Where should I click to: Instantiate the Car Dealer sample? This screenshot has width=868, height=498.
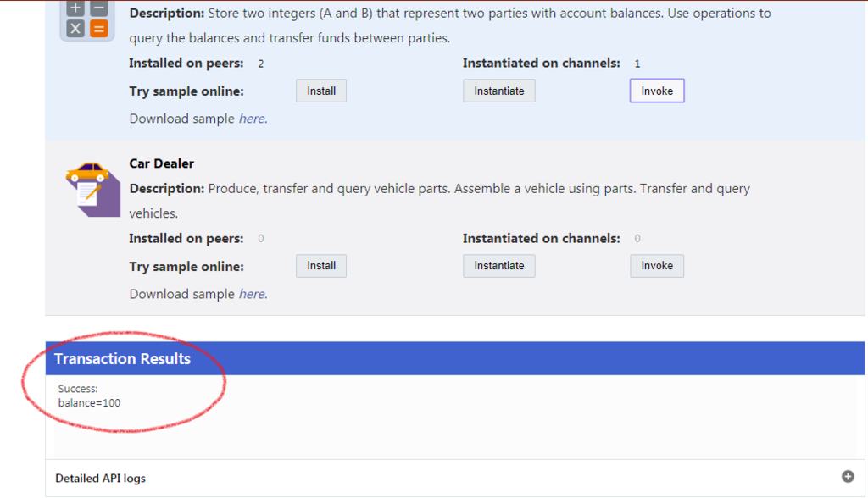coord(498,266)
